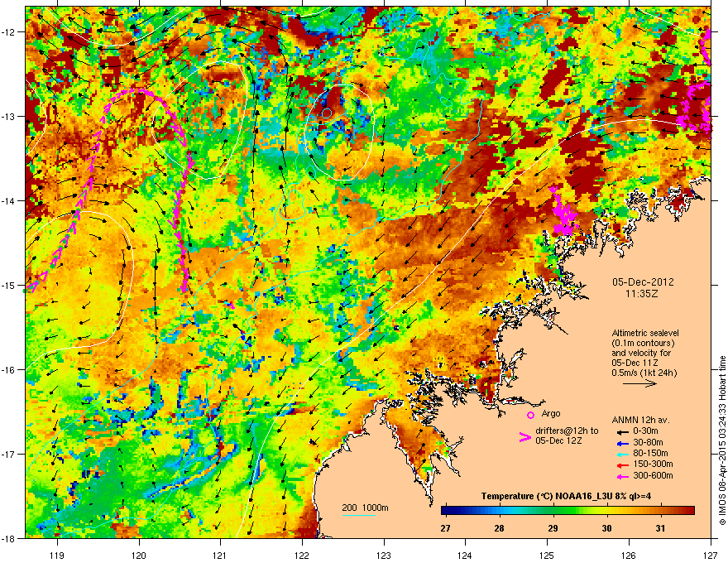Click the longitude axis label '124'
728x563 pixels.
coord(465,555)
